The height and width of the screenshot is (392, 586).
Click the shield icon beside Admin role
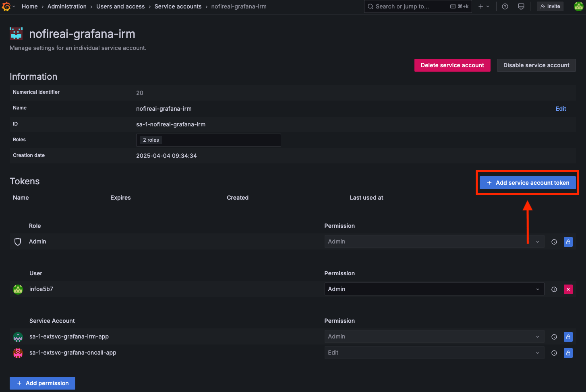pos(18,242)
